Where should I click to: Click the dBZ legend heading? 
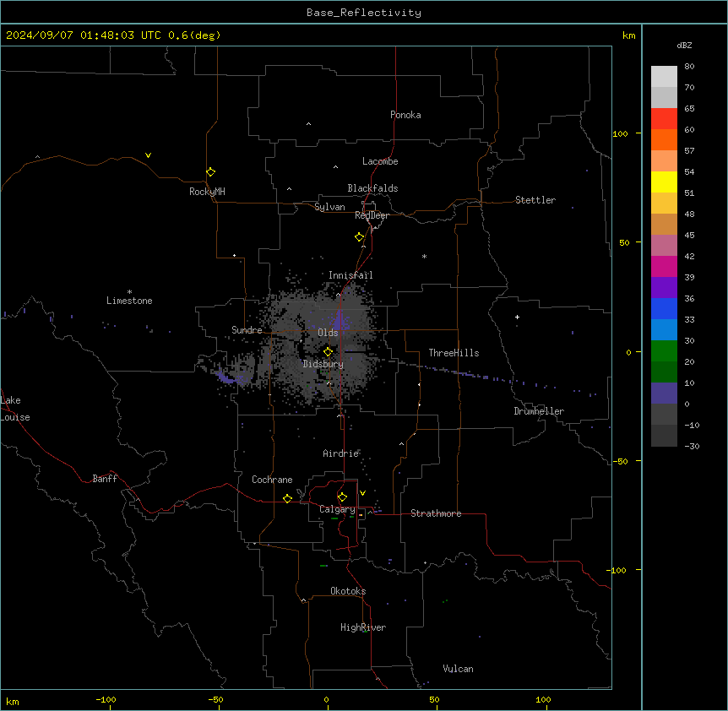[684, 45]
